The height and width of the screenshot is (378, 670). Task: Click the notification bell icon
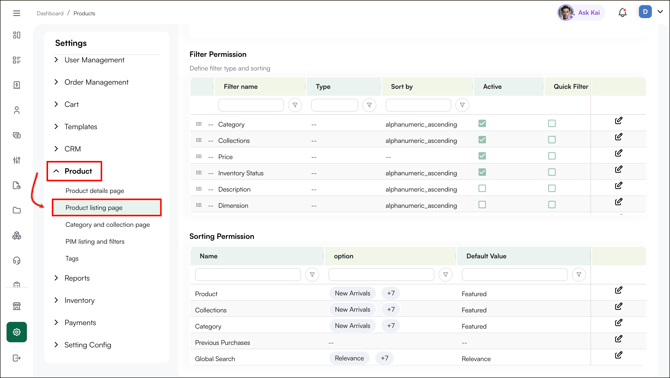point(623,13)
